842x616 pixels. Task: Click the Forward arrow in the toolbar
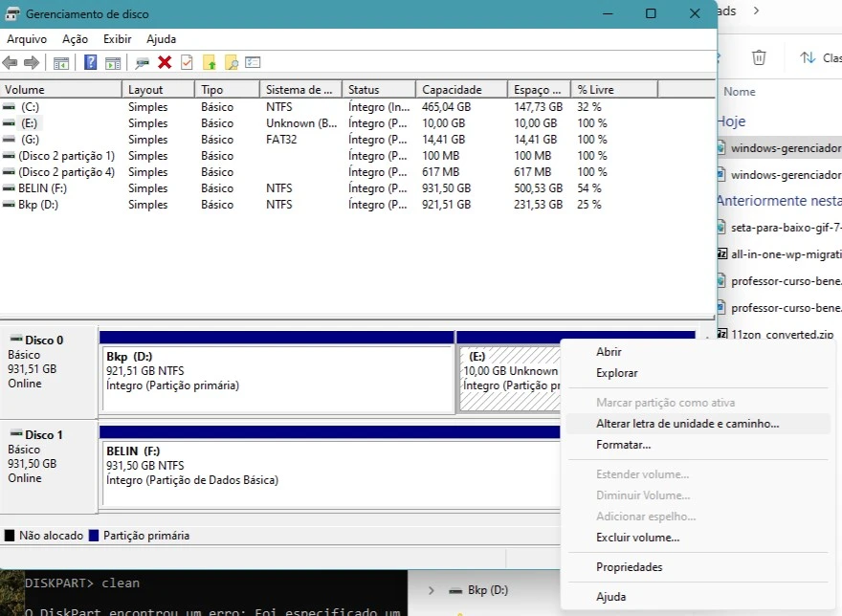click(x=32, y=63)
